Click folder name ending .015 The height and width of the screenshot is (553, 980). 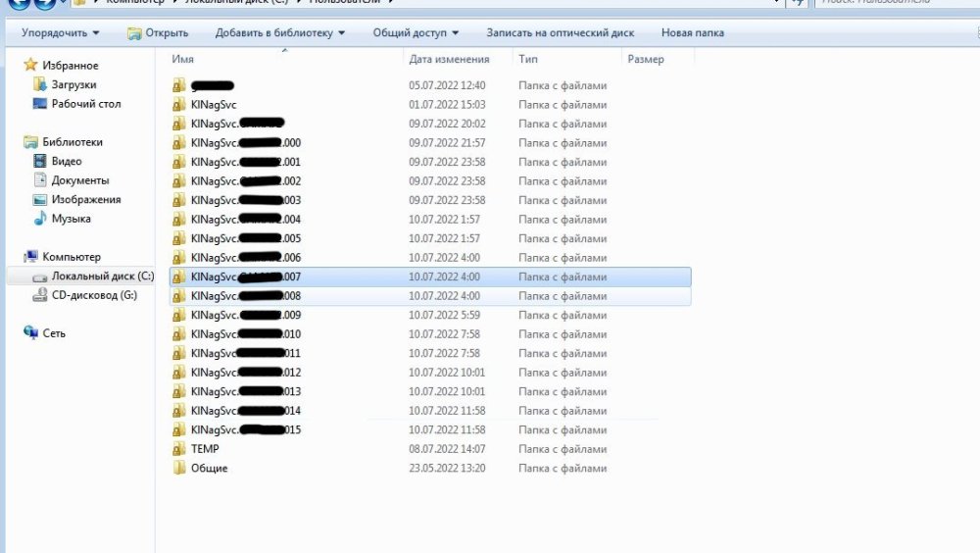point(246,429)
